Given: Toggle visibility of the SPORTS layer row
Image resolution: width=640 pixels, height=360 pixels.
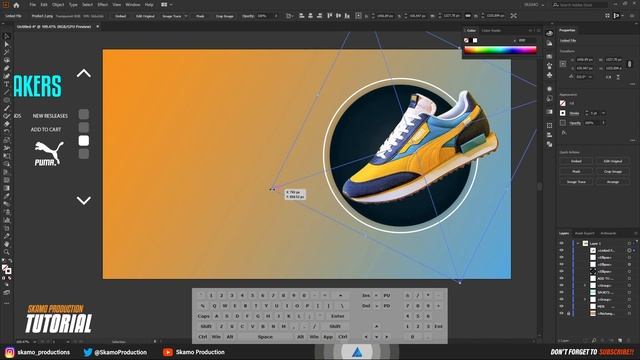Looking at the screenshot, I should (562, 292).
